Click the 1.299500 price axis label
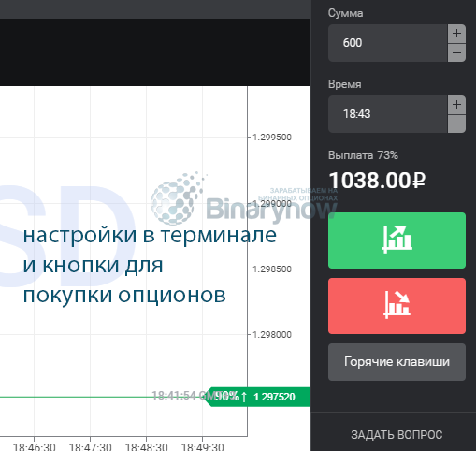This screenshot has height=451, width=476. [272, 138]
